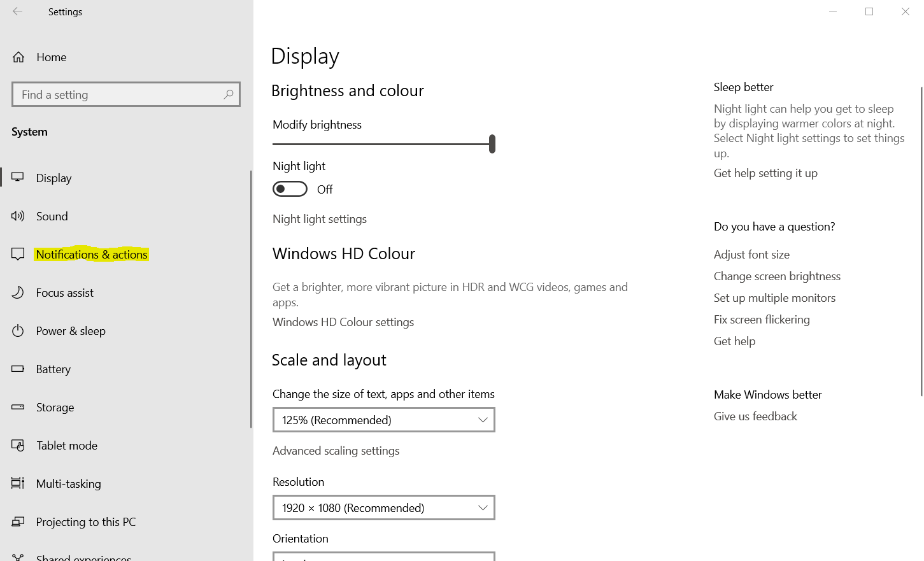Click the Projecting to this PC icon
Image resolution: width=924 pixels, height=561 pixels.
tap(18, 522)
